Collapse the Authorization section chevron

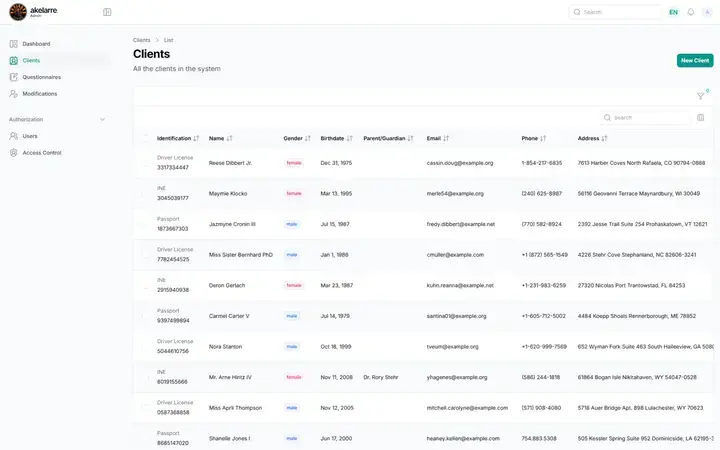pos(102,119)
